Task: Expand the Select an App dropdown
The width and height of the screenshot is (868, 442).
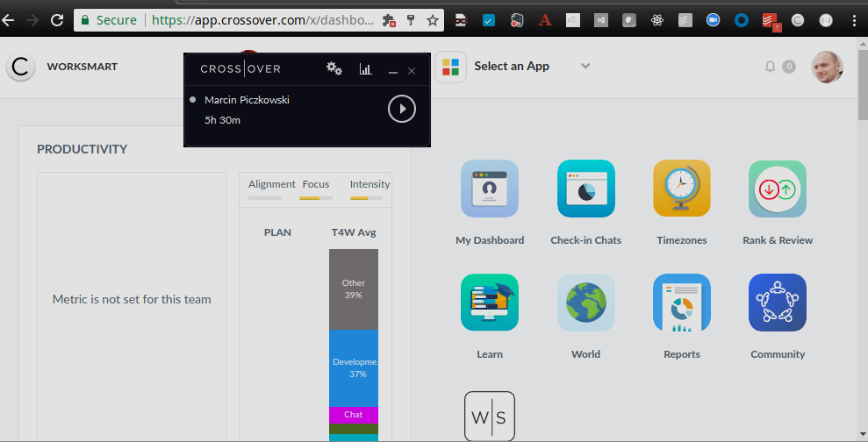Action: click(x=585, y=66)
